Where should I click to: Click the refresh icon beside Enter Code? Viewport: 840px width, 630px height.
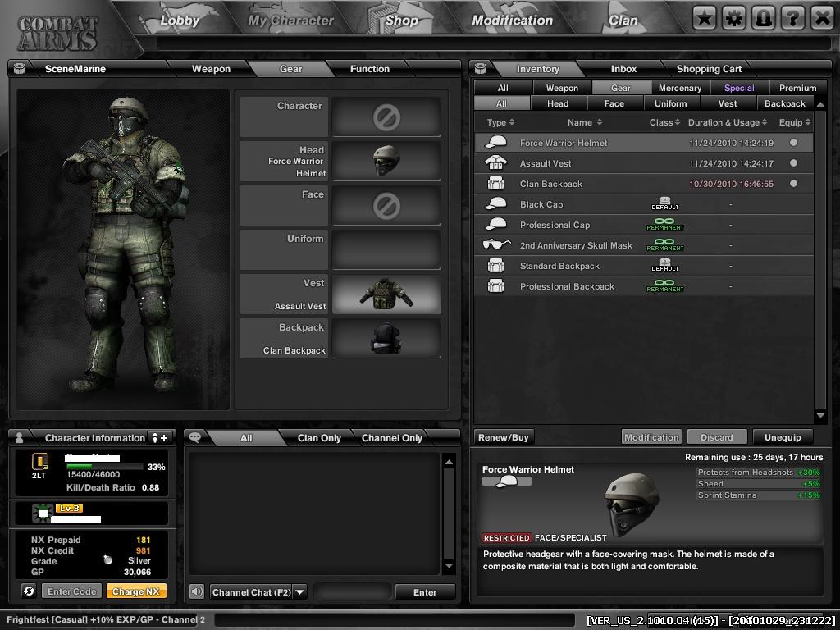tap(29, 591)
